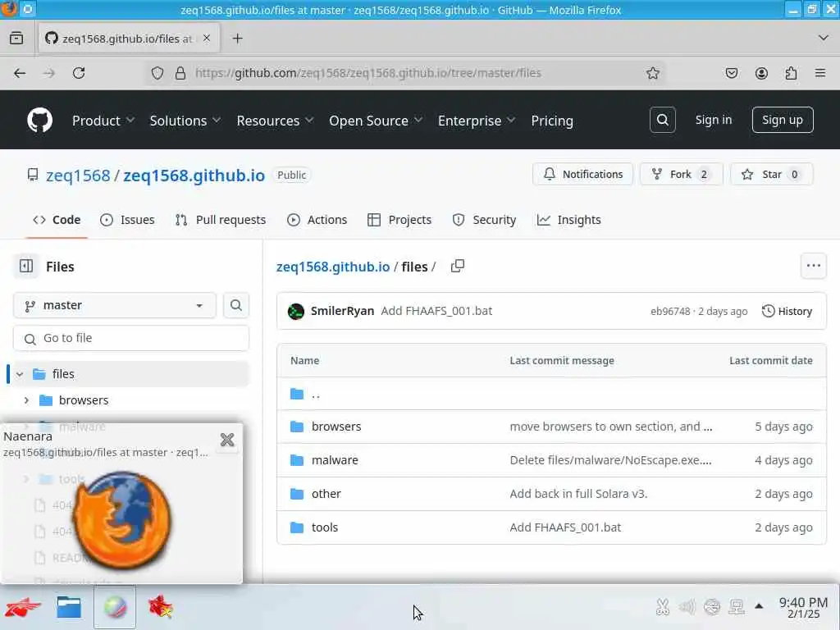840x630 pixels.
Task: Open the GitHub search magnifier button
Action: [x=662, y=120]
